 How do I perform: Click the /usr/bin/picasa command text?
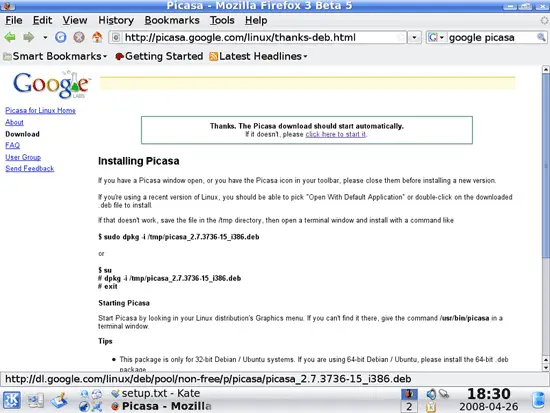[464, 318]
